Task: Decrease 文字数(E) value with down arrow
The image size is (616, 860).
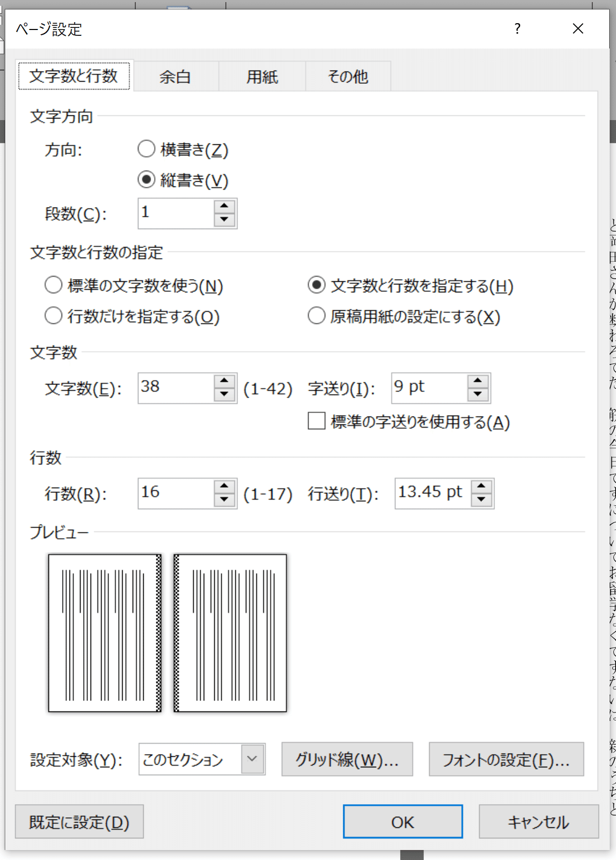Action: click(x=225, y=394)
